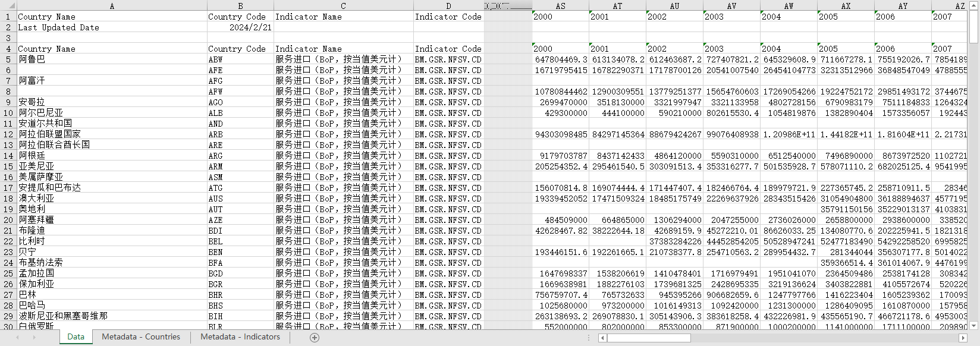This screenshot has height=346, width=980.
Task: Select column B header
Action: [x=240, y=6]
